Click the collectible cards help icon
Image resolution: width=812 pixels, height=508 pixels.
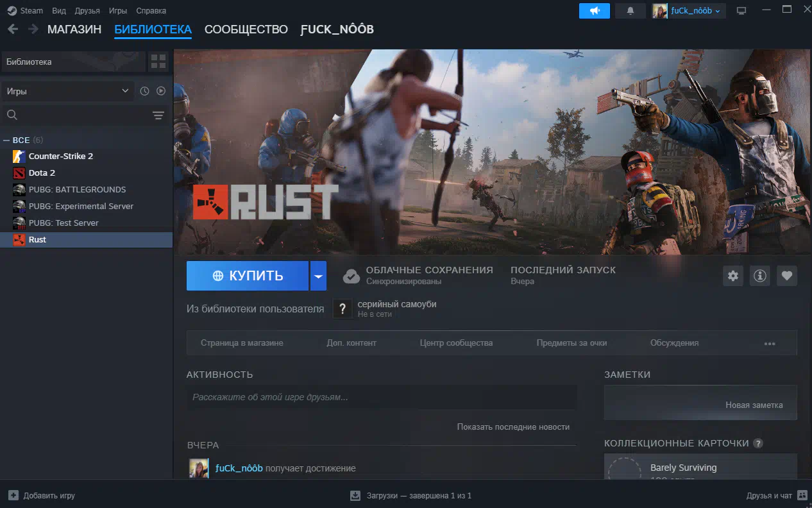point(758,443)
